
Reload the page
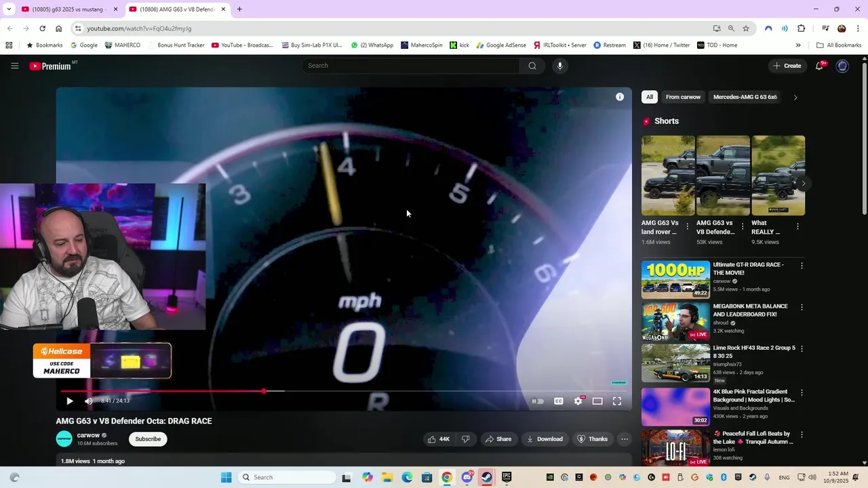point(42,28)
